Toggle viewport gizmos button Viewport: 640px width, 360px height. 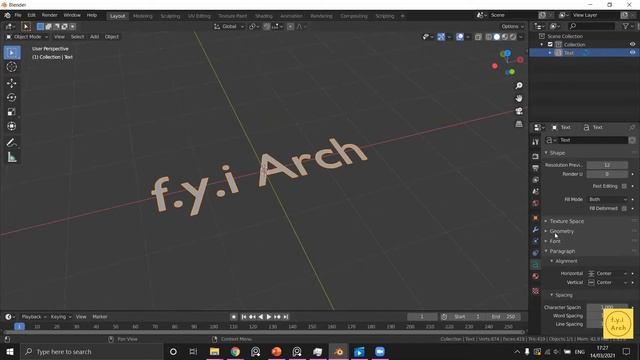(441, 37)
